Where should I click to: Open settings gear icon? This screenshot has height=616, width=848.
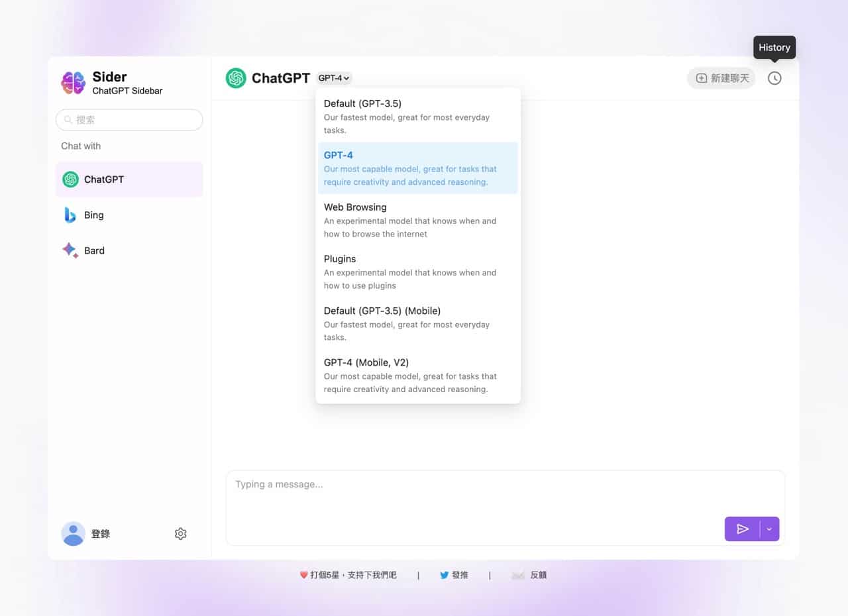[181, 534]
